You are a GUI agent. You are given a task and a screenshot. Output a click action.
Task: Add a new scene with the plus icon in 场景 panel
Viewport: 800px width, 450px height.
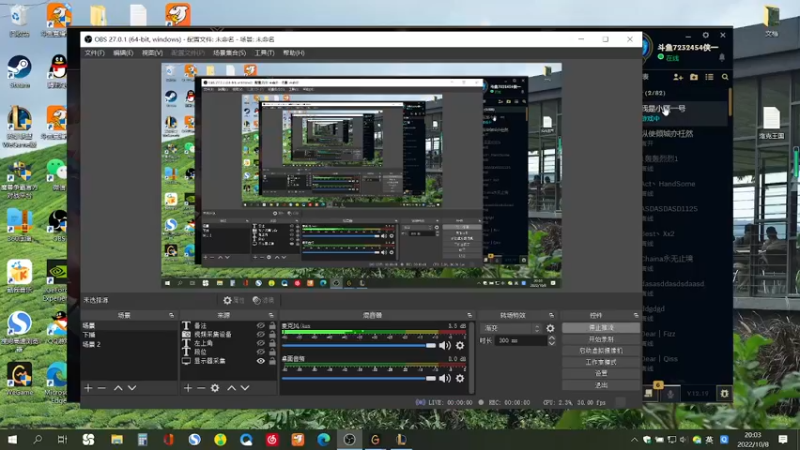click(88, 388)
